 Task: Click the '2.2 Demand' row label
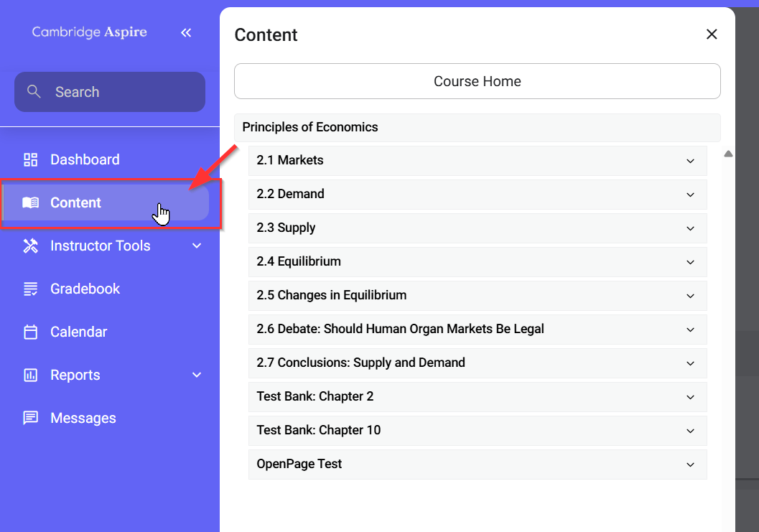290,194
